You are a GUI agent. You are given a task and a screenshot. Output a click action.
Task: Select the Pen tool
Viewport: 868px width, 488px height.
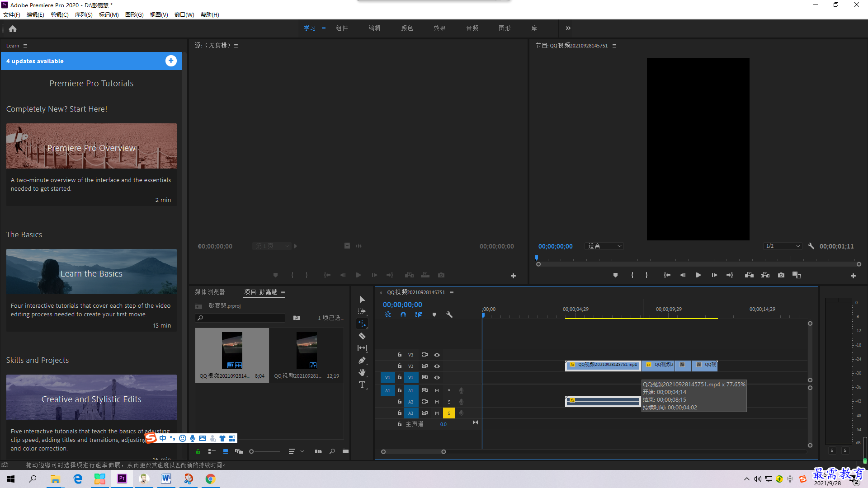(x=362, y=360)
